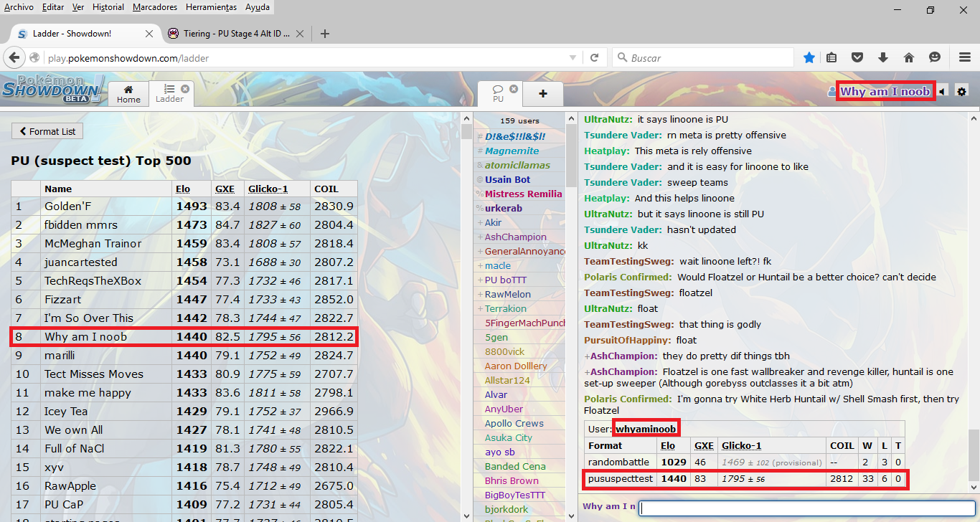
Task: Click the Glicko-1 column header in ladder
Action: click(268, 189)
